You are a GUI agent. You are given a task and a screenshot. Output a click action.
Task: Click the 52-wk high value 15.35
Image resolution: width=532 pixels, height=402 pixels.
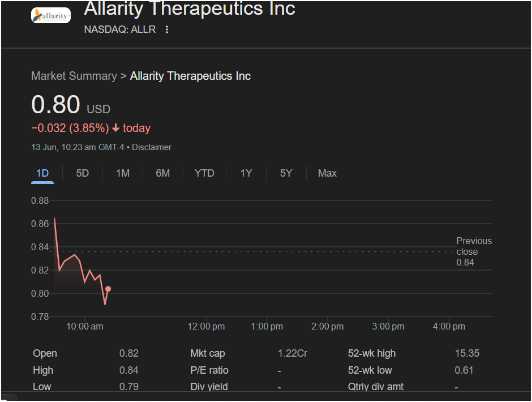[x=467, y=353]
